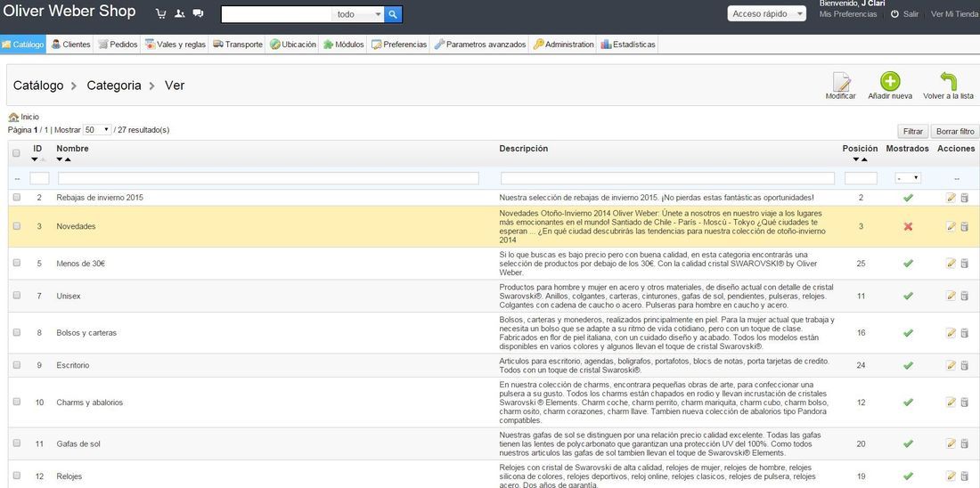Sort Posición column ascending arrow
Viewport: 980px width, 488px height.
(x=864, y=160)
